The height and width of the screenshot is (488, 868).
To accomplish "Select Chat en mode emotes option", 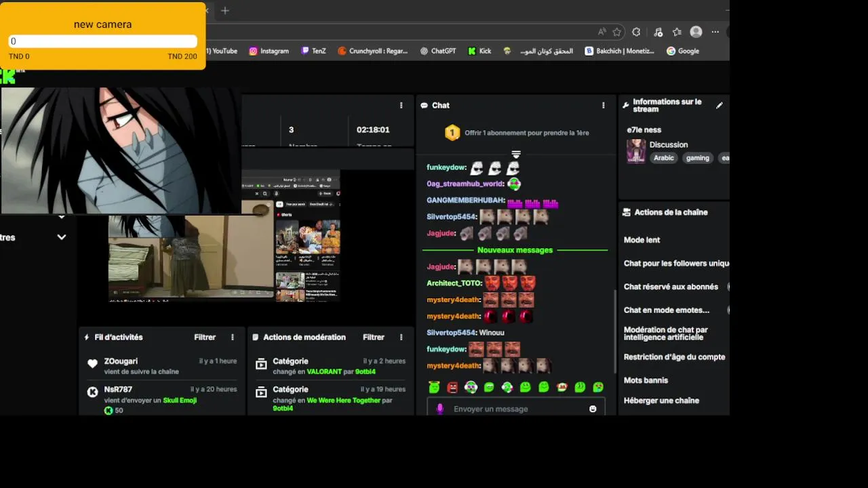I will pyautogui.click(x=667, y=310).
